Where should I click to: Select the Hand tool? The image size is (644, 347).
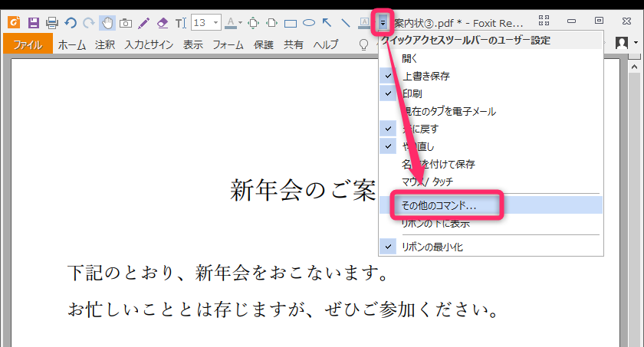[x=107, y=22]
